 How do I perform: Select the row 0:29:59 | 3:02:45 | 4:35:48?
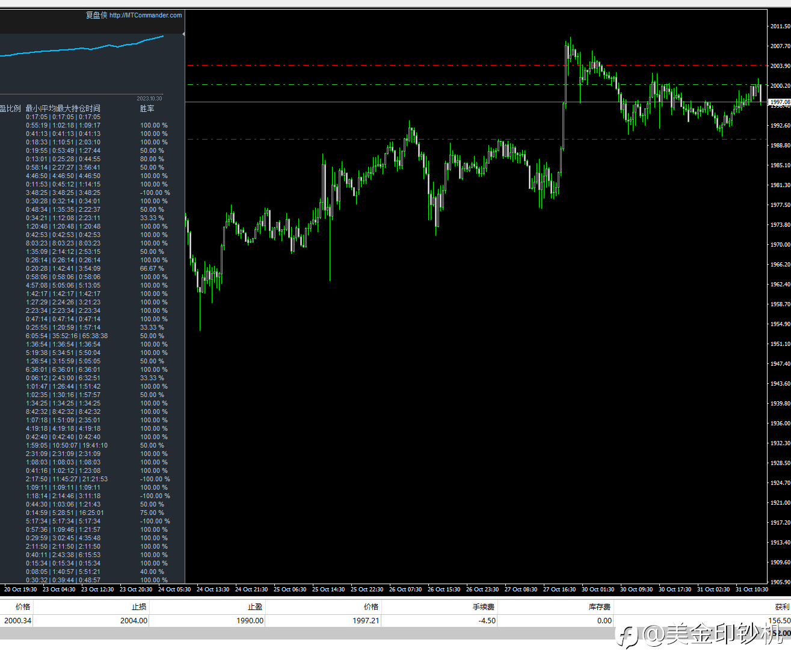63,538
